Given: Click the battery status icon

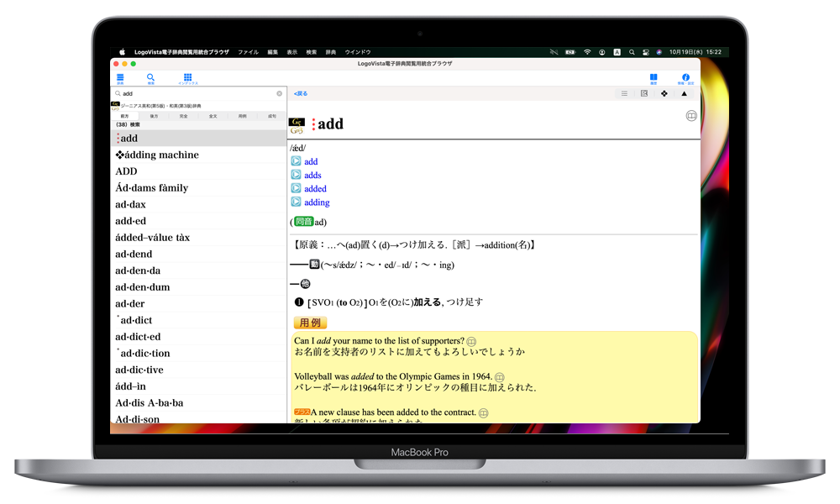Looking at the screenshot, I should 570,52.
